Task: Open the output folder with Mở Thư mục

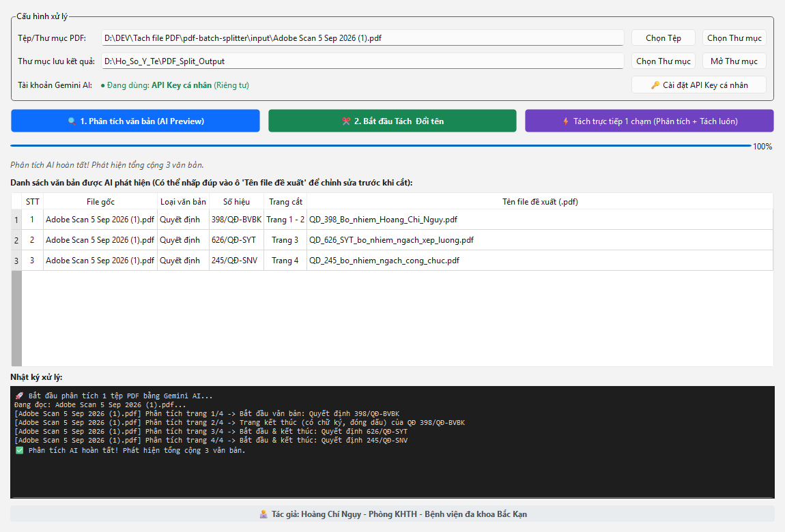Action: pyautogui.click(x=734, y=61)
